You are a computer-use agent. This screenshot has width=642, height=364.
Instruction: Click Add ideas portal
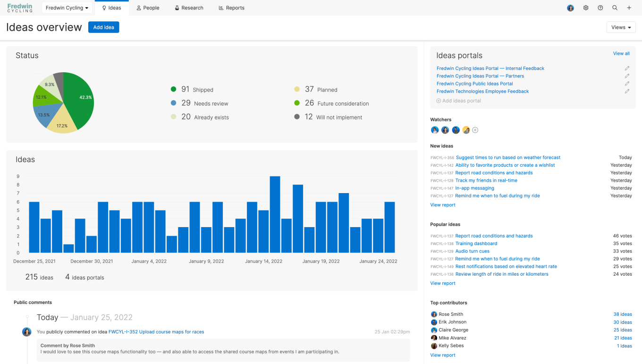458,101
